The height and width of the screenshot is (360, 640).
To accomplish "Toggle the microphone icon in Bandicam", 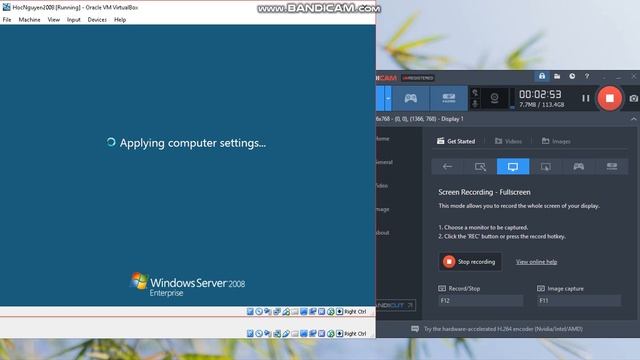I will pos(475,104).
